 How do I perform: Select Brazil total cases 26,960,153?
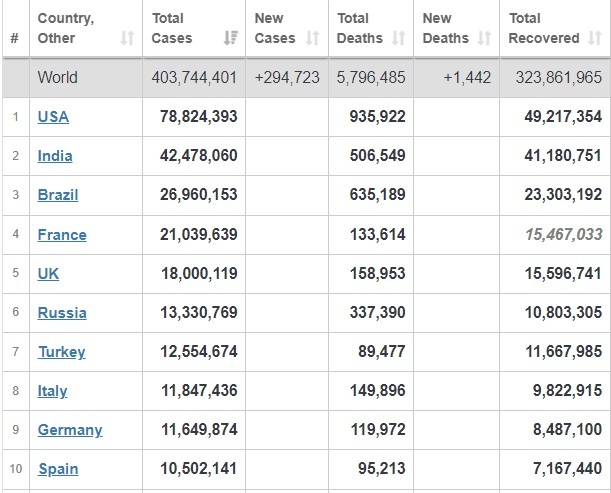[198, 194]
